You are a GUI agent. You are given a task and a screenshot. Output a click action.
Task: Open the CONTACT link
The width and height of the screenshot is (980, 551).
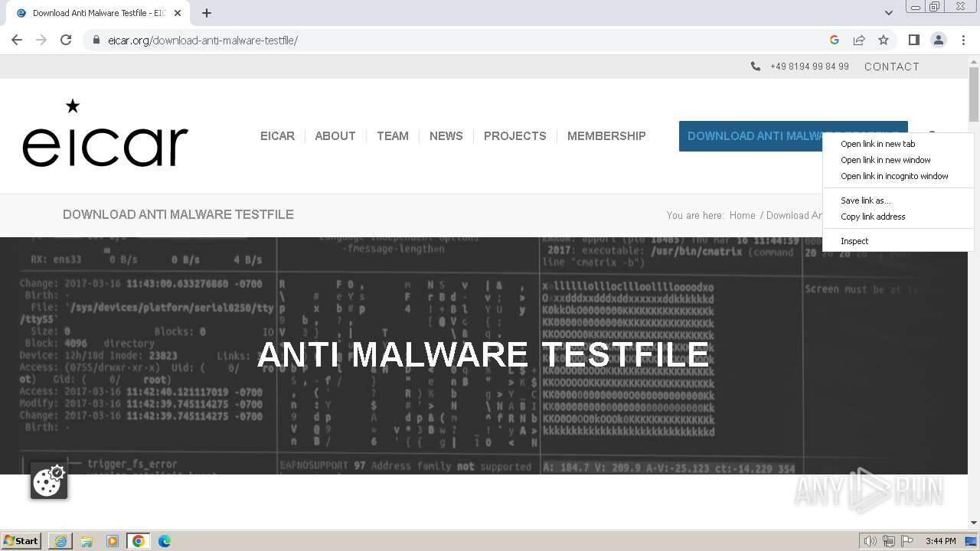tap(892, 67)
